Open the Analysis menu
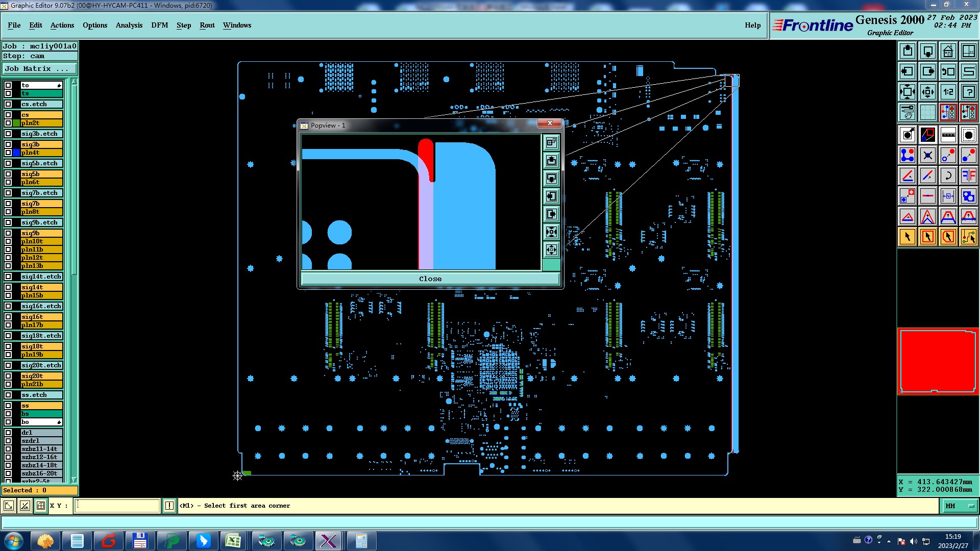This screenshot has height=551, width=980. (x=129, y=25)
